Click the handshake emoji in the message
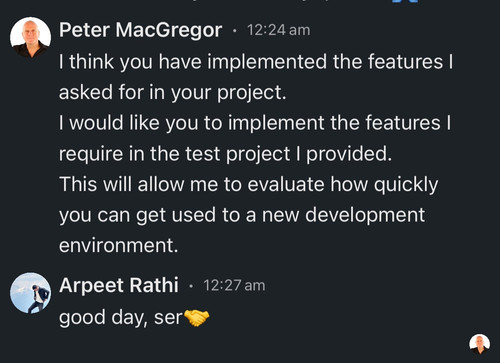 click(x=197, y=318)
